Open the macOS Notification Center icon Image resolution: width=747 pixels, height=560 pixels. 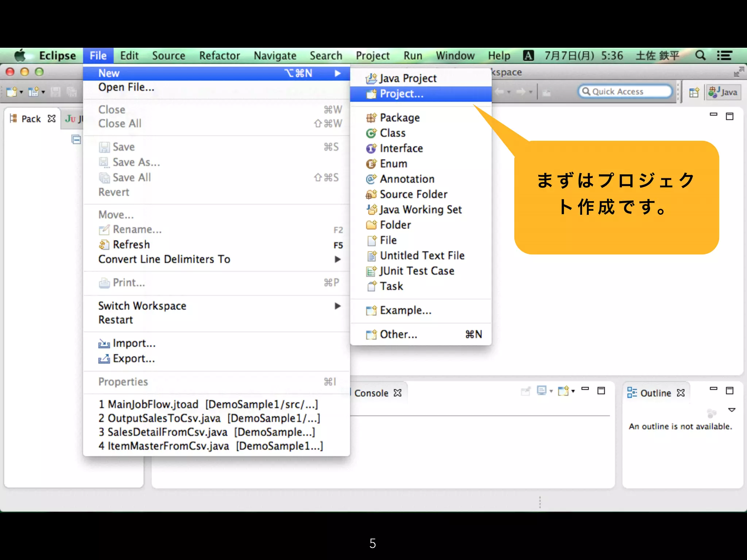pyautogui.click(x=724, y=55)
